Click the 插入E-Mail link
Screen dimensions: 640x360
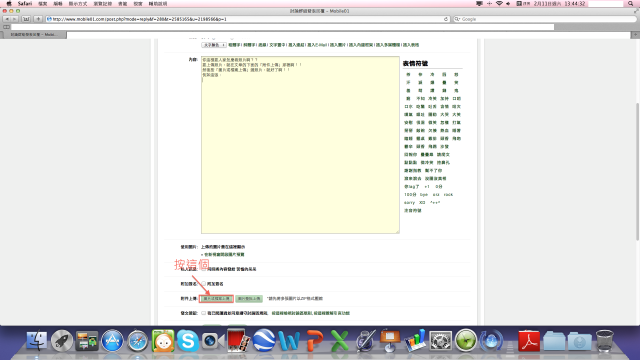tap(317, 45)
